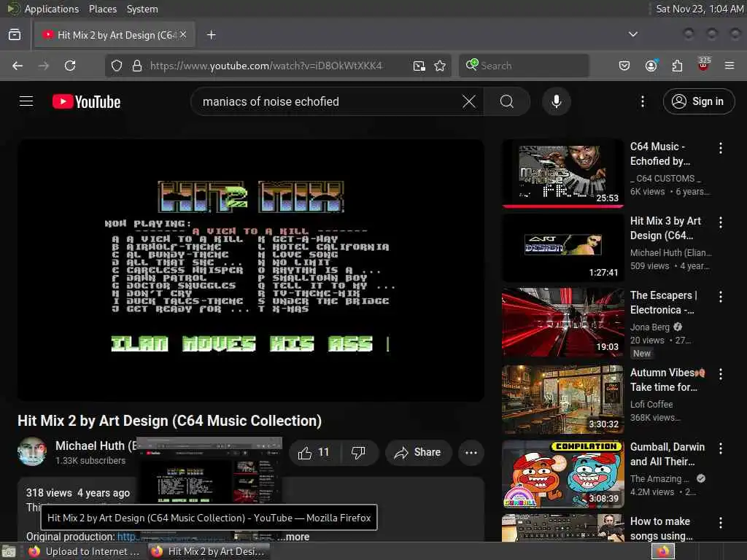Open Michael Huth channel name

tap(96, 446)
